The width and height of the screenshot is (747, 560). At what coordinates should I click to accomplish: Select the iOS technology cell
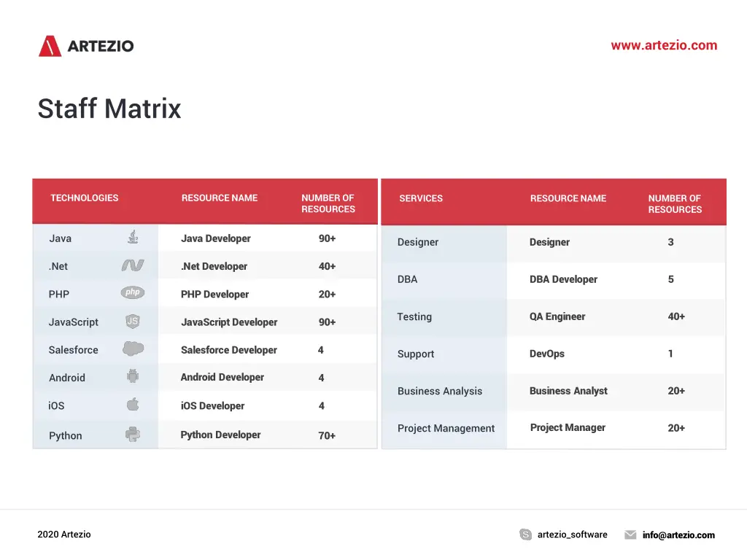(x=96, y=405)
